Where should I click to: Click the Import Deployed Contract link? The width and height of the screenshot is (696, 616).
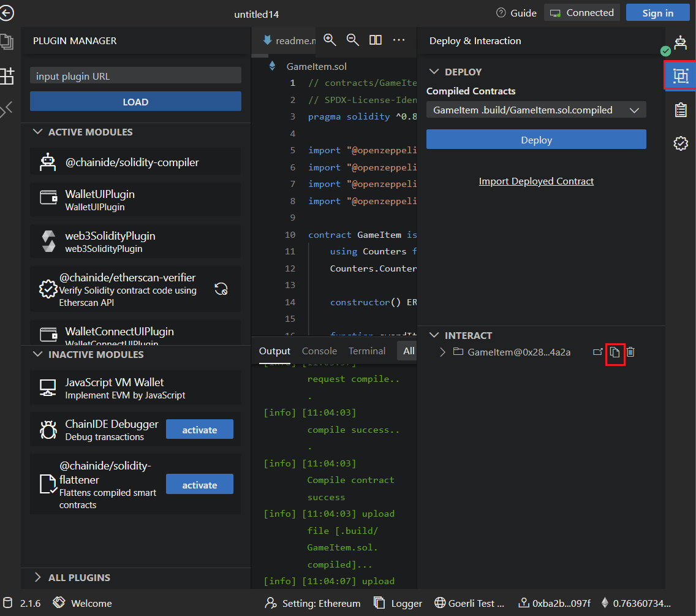[x=536, y=181]
